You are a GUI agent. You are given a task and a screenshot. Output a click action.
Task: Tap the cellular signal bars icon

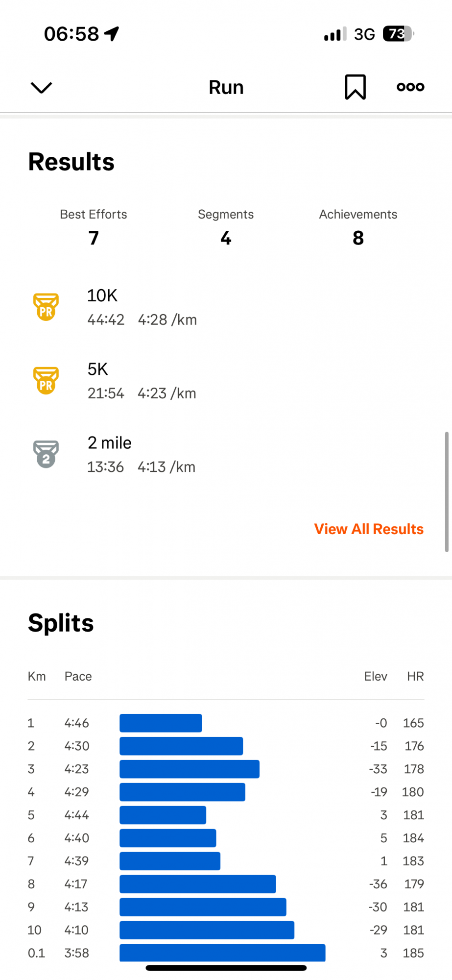(335, 34)
